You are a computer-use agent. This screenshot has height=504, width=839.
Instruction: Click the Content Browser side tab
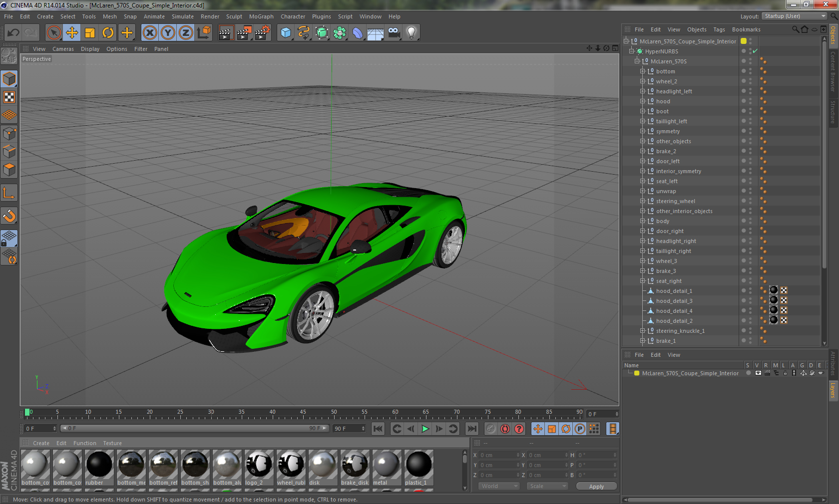click(x=833, y=71)
